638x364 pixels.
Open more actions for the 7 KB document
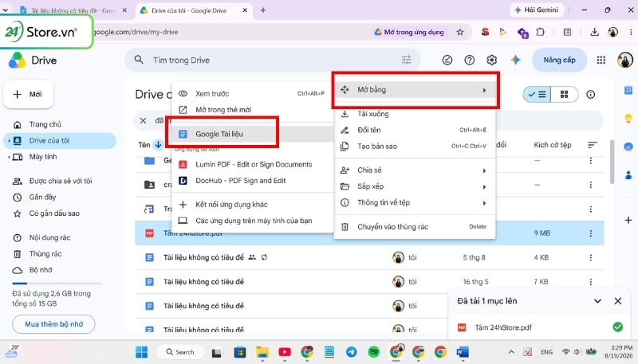pos(591,282)
